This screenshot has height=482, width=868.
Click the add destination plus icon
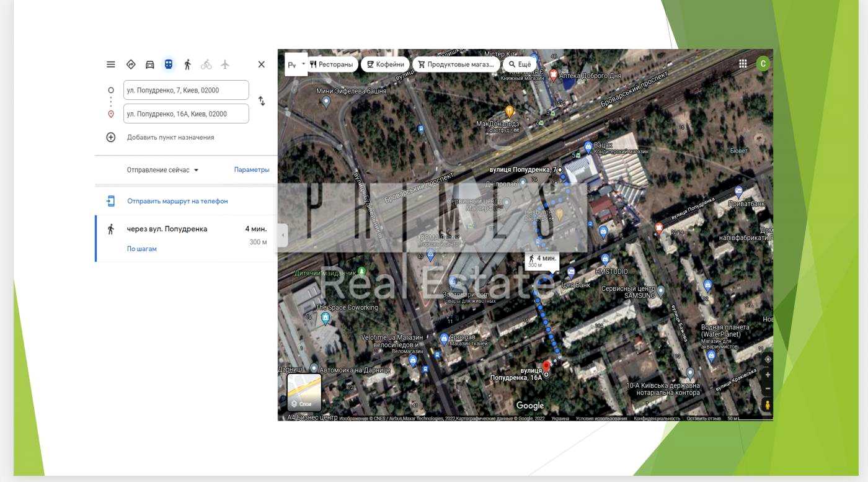[111, 137]
